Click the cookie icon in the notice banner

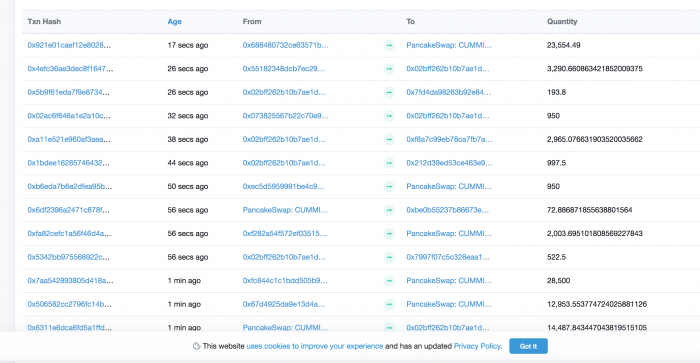pos(196,346)
